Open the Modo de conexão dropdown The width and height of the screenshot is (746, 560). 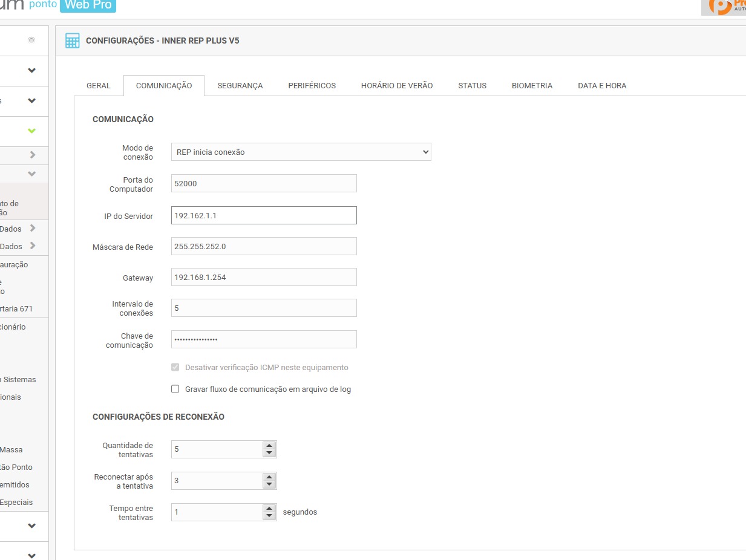[x=301, y=152]
